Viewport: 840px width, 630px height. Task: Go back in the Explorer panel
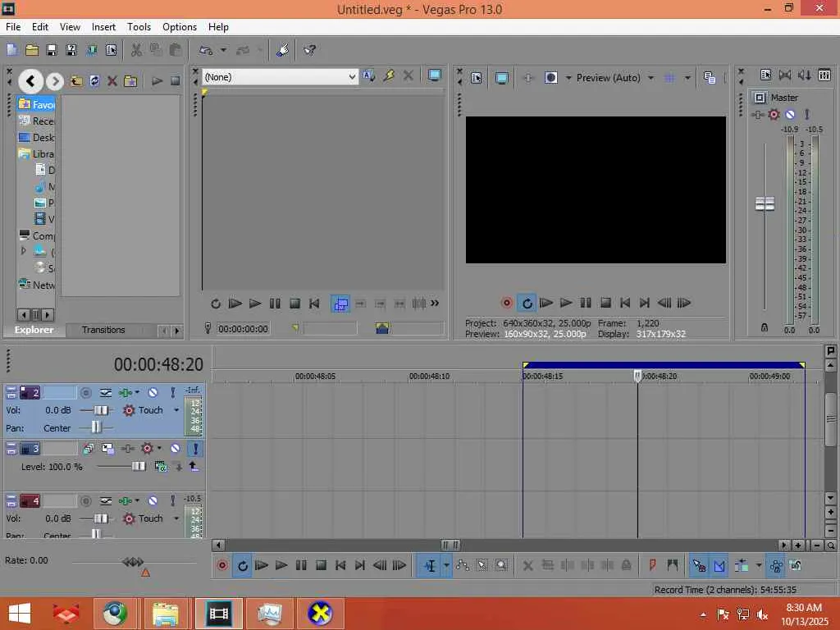pos(30,81)
